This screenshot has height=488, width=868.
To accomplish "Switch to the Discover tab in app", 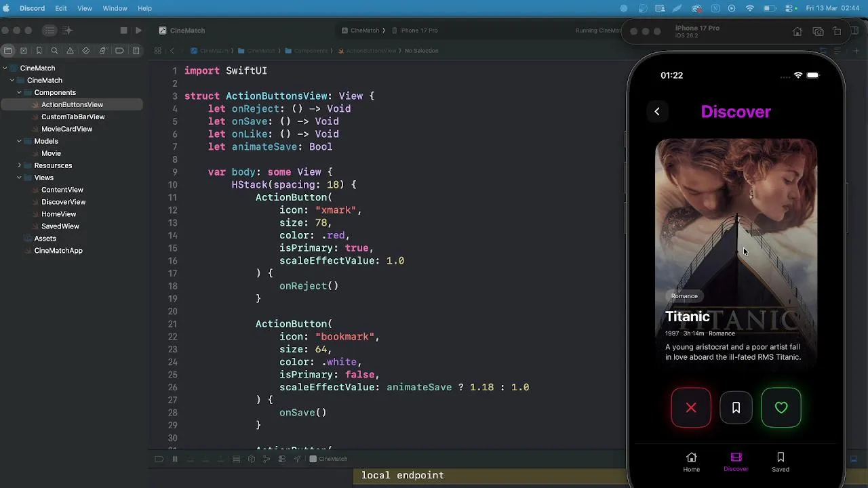I will pyautogui.click(x=736, y=462).
